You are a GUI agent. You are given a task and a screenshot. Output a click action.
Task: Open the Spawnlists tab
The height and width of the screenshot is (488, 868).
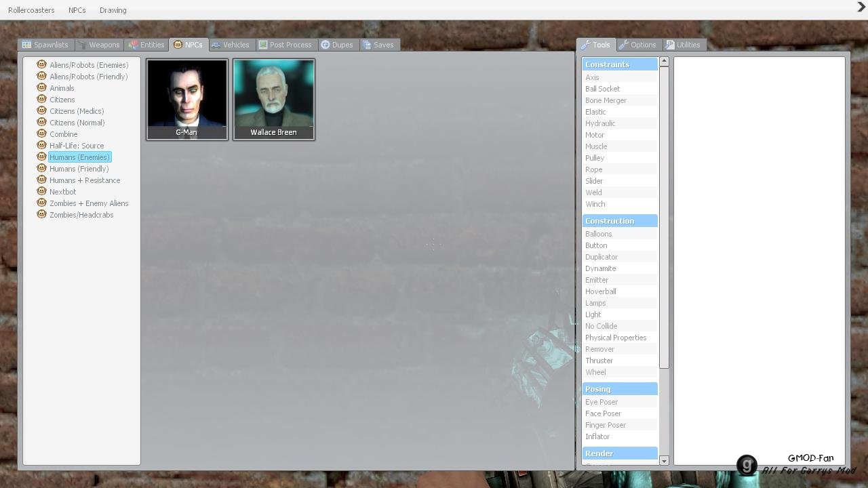click(x=45, y=45)
